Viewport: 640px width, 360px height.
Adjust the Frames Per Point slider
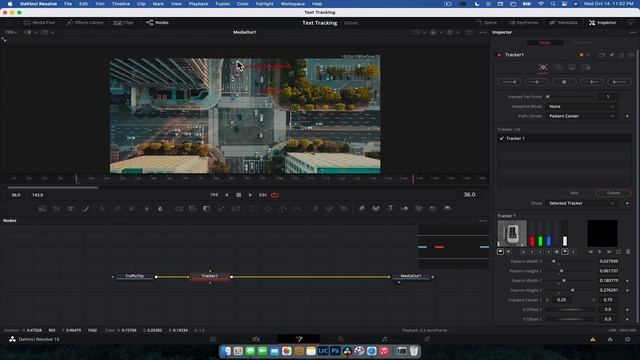(x=570, y=97)
